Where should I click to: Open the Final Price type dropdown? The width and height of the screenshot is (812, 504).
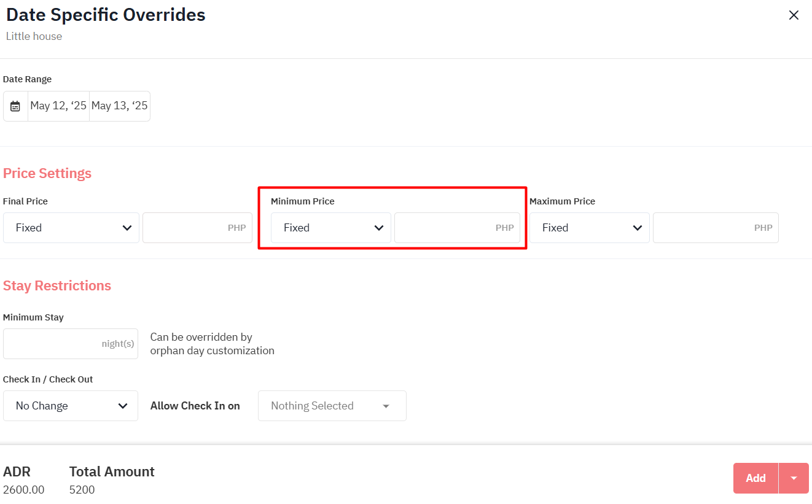point(71,228)
